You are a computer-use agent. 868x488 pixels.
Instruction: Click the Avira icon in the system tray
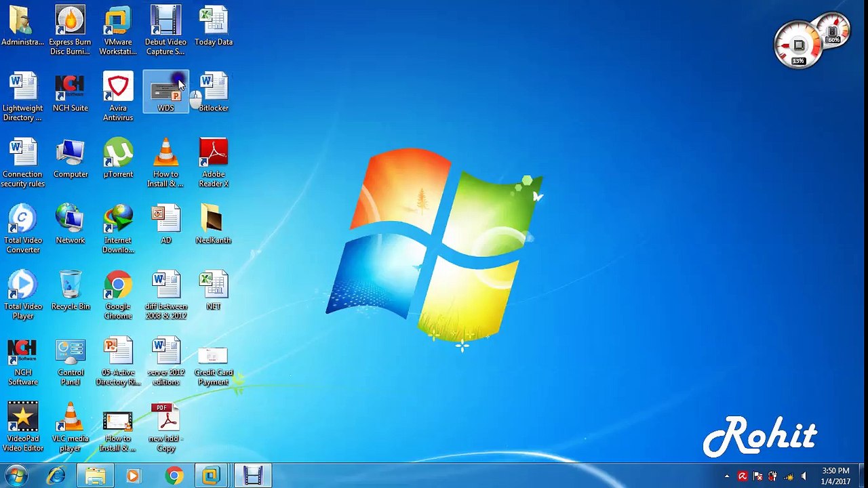[743, 476]
